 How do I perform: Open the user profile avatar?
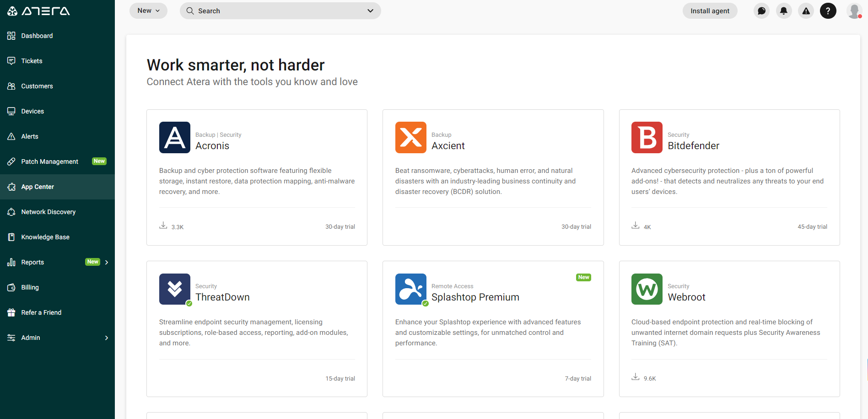click(x=854, y=11)
